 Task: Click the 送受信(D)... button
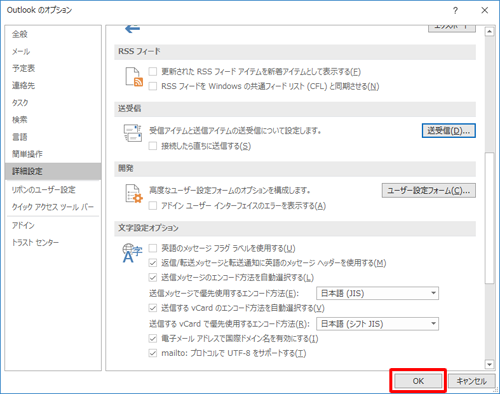(x=449, y=131)
